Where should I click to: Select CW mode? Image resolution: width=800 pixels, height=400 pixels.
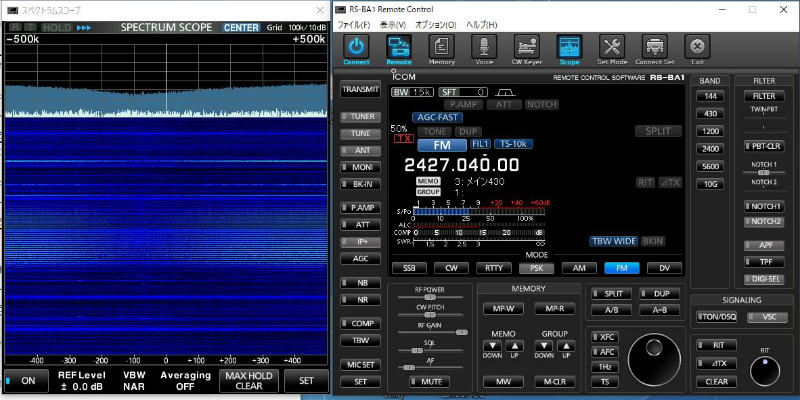(x=452, y=268)
